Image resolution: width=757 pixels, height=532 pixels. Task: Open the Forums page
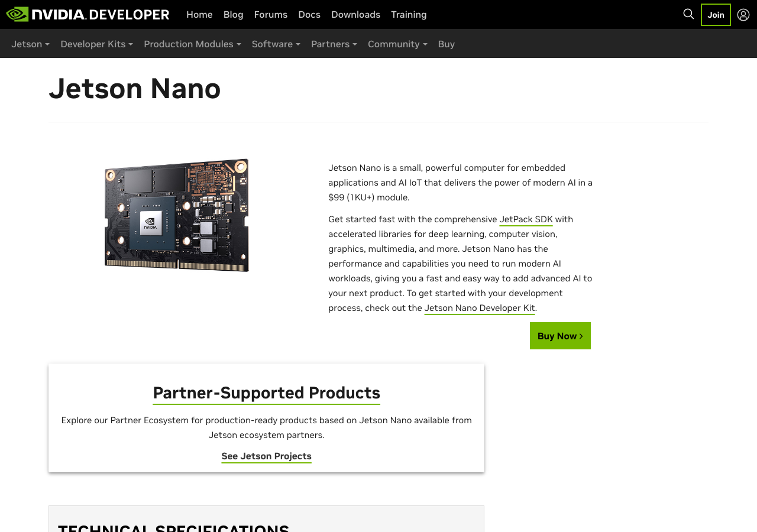point(271,14)
